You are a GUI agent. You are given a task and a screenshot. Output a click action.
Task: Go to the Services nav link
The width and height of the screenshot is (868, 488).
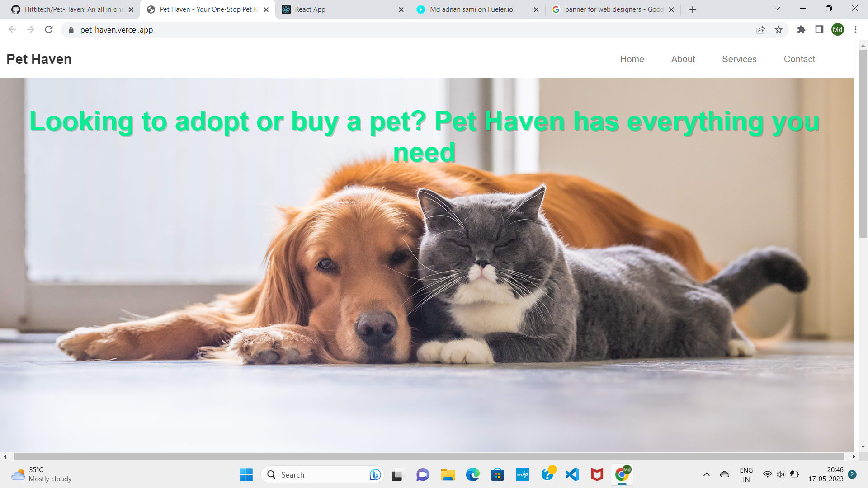(x=739, y=59)
